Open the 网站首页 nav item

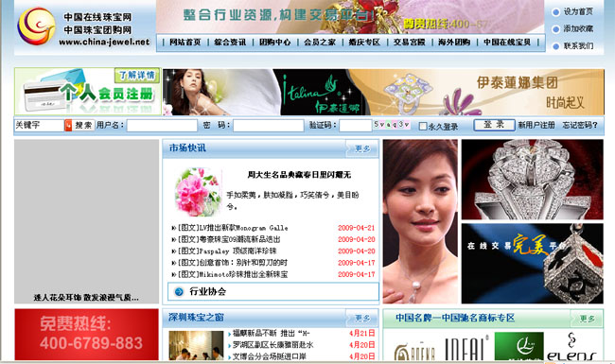[185, 43]
